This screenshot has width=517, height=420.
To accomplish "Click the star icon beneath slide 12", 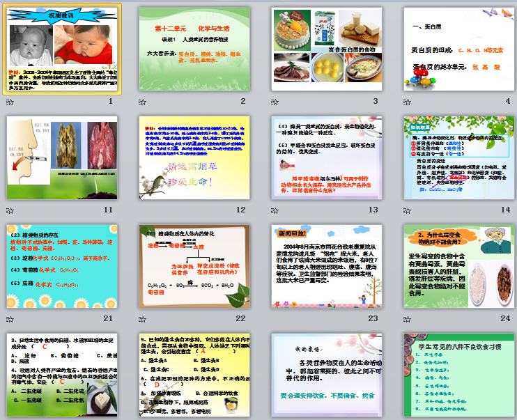I will click(x=141, y=210).
